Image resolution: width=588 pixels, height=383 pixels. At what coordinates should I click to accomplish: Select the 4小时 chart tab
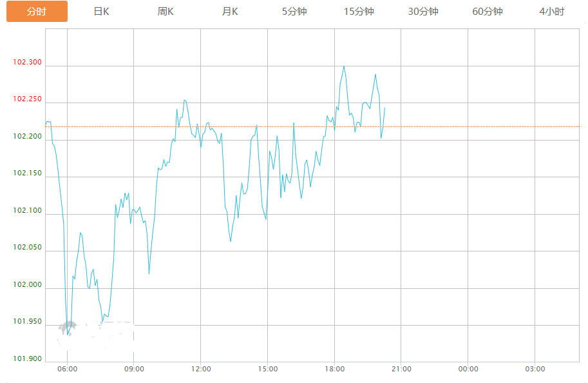pos(552,12)
